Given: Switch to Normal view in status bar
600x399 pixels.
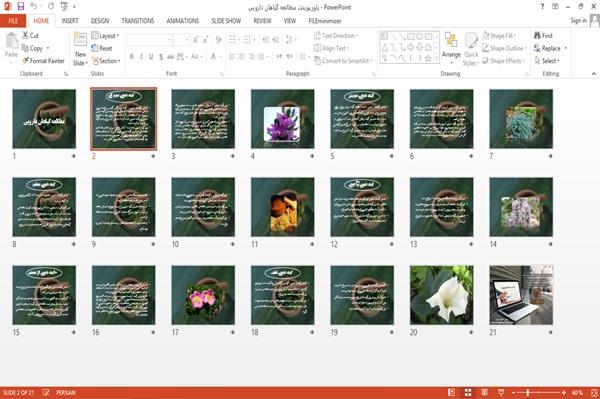Looking at the screenshot, I should [x=452, y=392].
